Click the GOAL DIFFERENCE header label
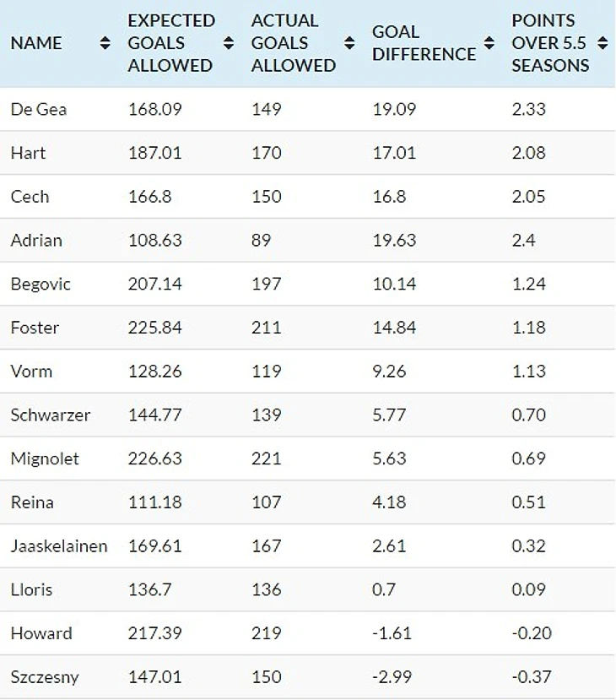This screenshot has width=616, height=700. (424, 43)
